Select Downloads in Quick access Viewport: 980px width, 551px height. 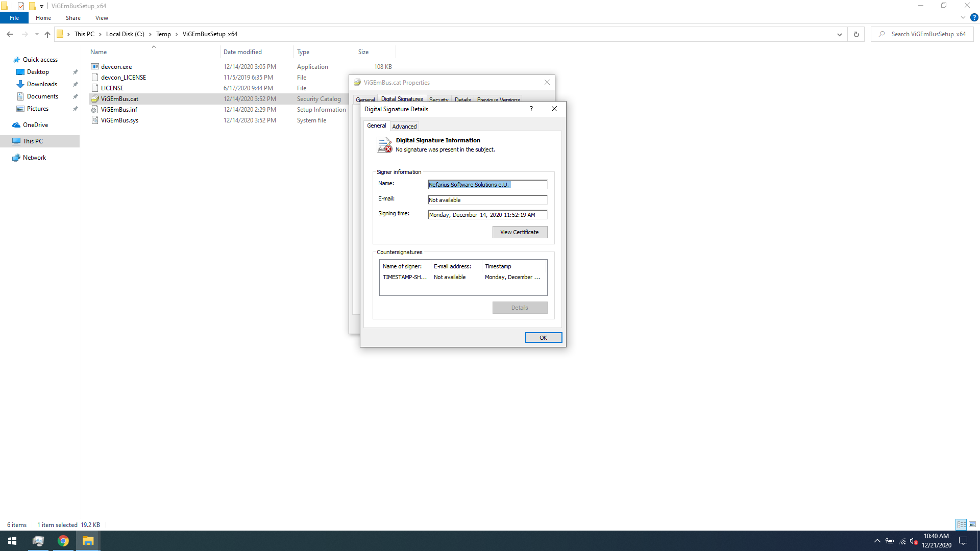42,84
